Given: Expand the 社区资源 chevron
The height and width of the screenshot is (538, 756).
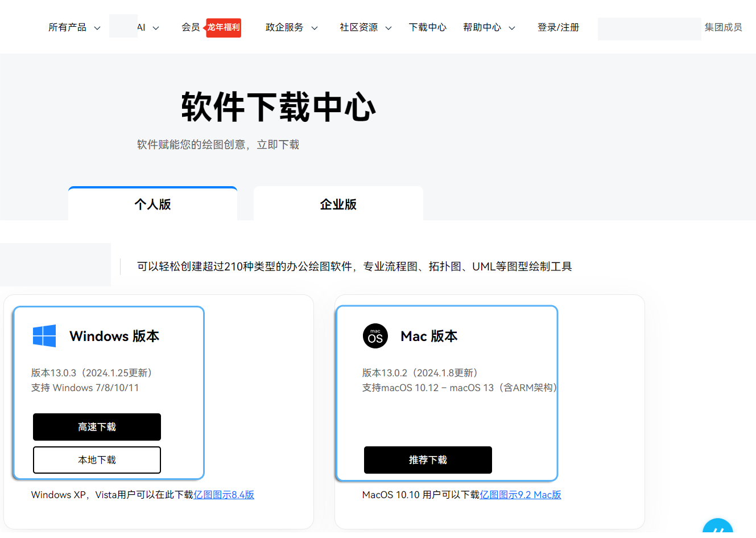Looking at the screenshot, I should (x=389, y=28).
